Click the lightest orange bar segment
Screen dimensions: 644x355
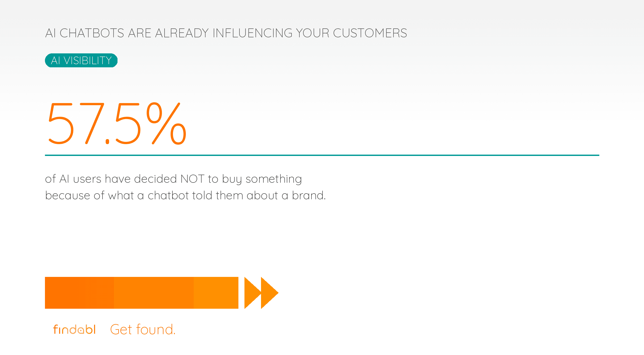click(216, 293)
